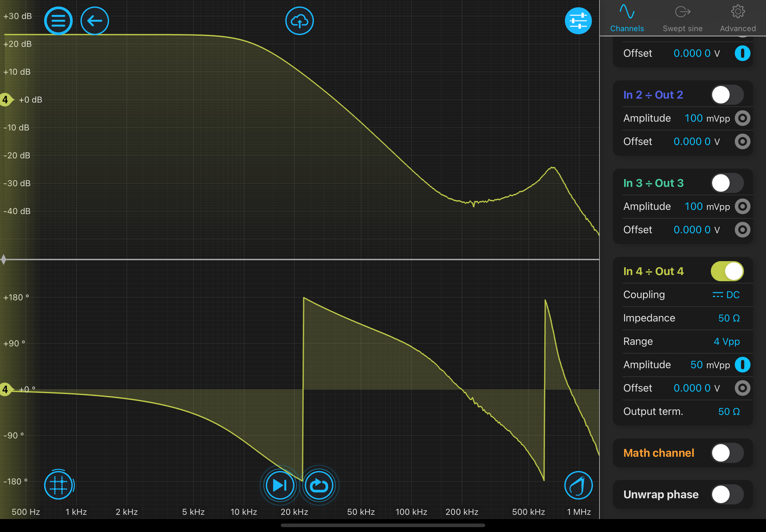Edit In 4 Amplitude value 50 mVpp
766x532 pixels.
click(x=710, y=365)
